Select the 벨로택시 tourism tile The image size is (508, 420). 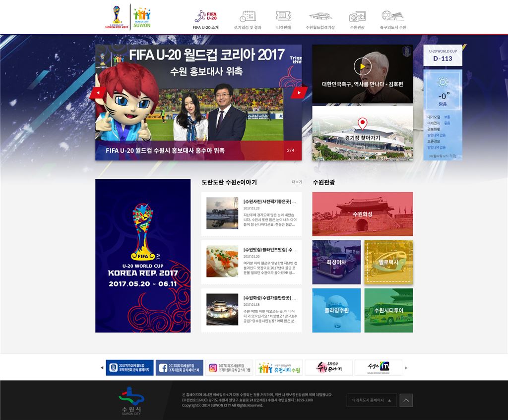(x=388, y=262)
